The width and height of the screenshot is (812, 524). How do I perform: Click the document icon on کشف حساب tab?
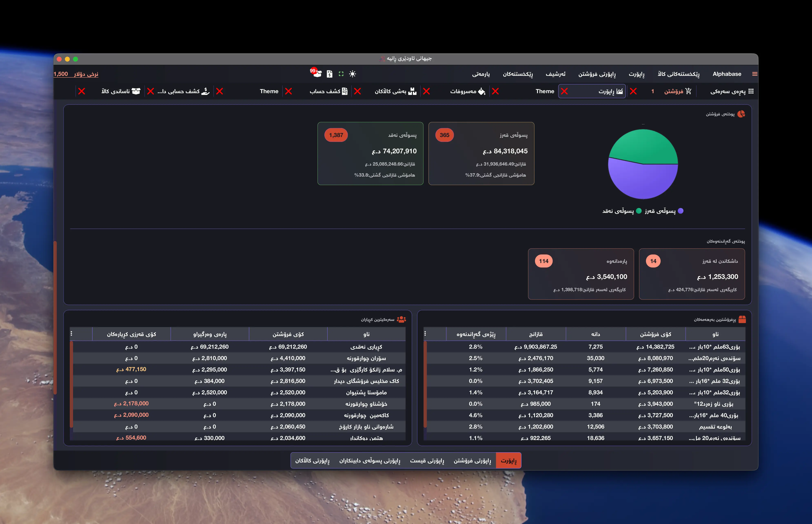coord(345,91)
